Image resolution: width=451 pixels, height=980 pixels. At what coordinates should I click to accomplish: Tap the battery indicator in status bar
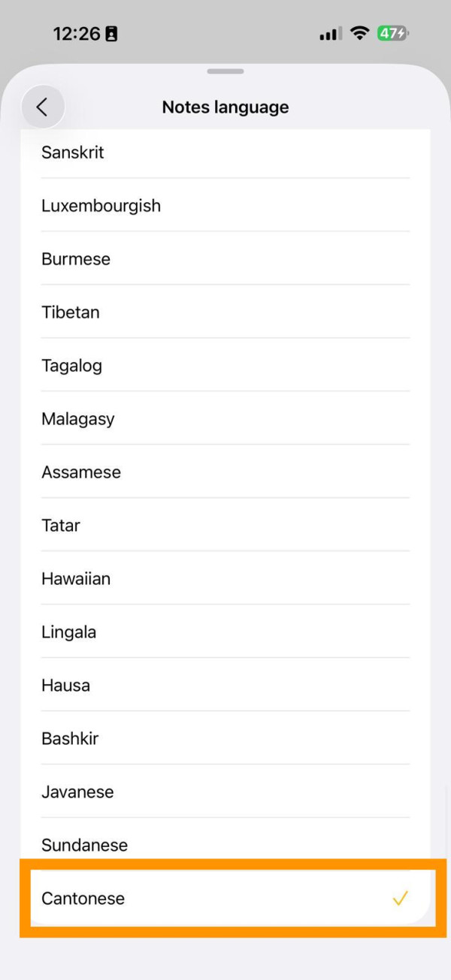(x=393, y=34)
